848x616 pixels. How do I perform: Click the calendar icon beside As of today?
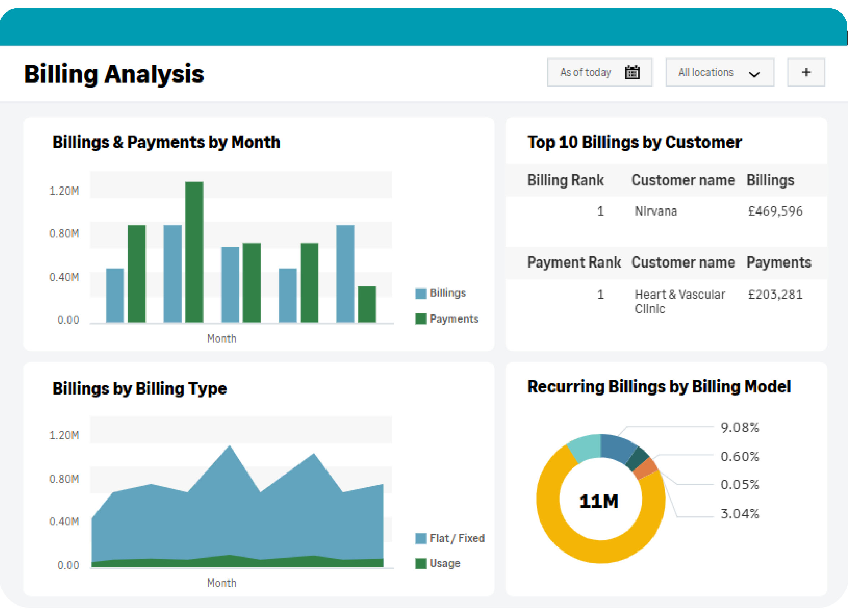632,72
